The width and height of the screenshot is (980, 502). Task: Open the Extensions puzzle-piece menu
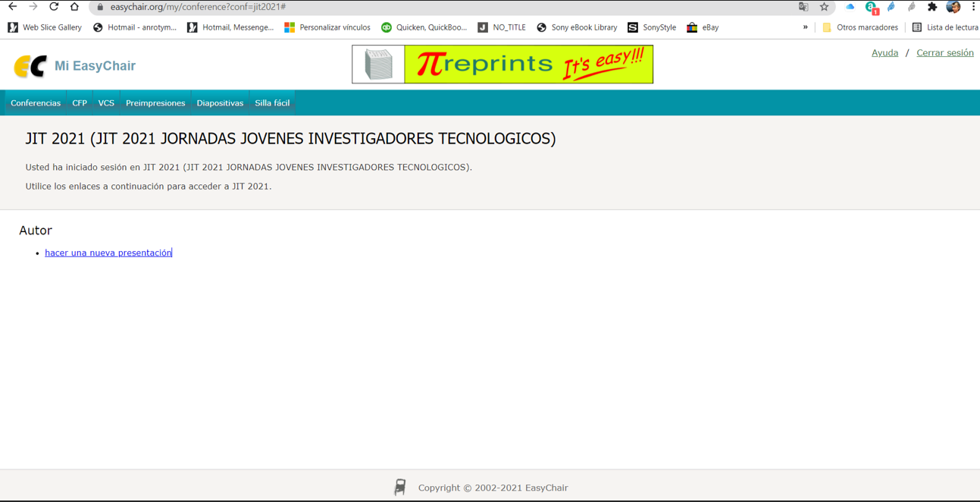tap(932, 7)
